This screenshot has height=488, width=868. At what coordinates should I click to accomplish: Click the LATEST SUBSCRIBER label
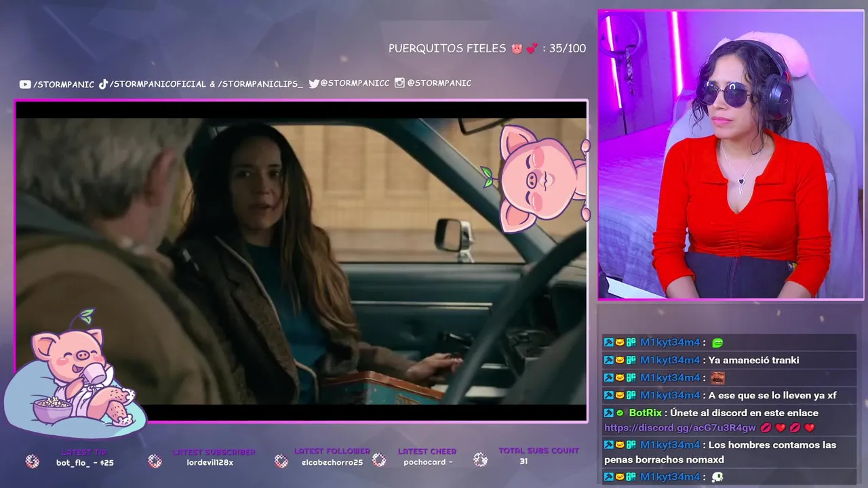214,452
